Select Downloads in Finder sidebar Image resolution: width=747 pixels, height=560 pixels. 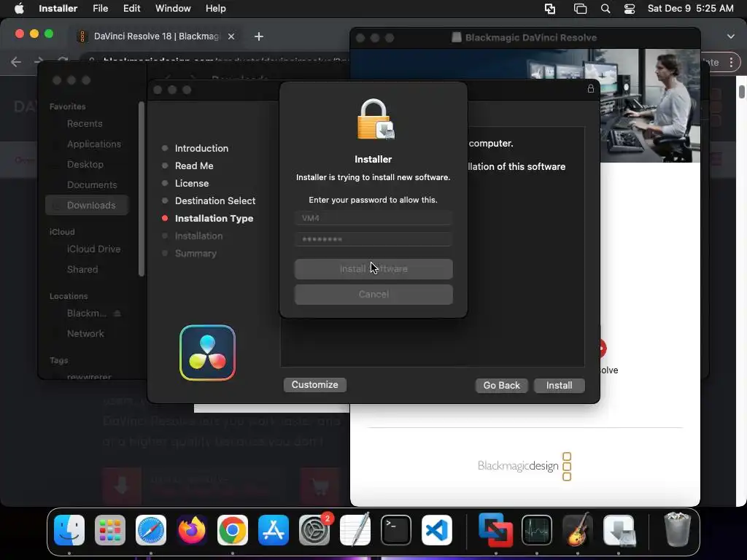click(x=88, y=205)
